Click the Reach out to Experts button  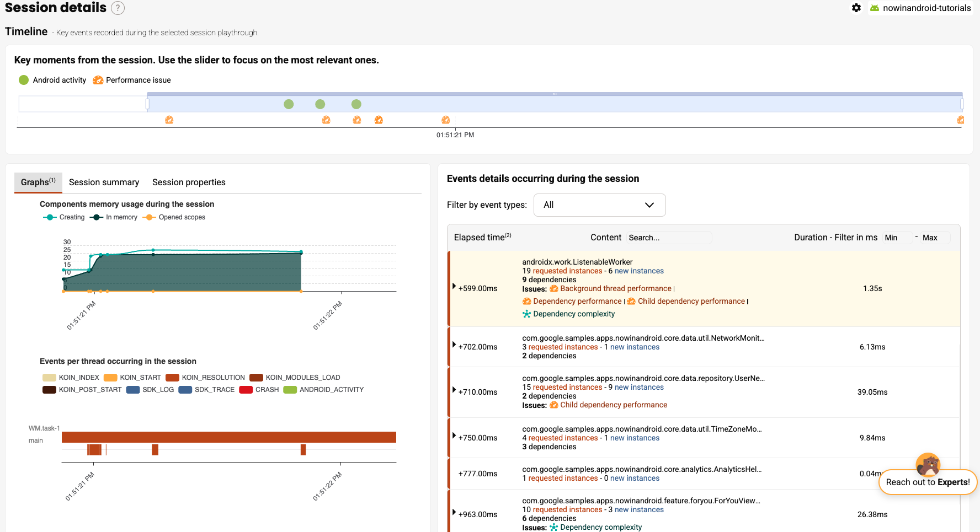928,482
